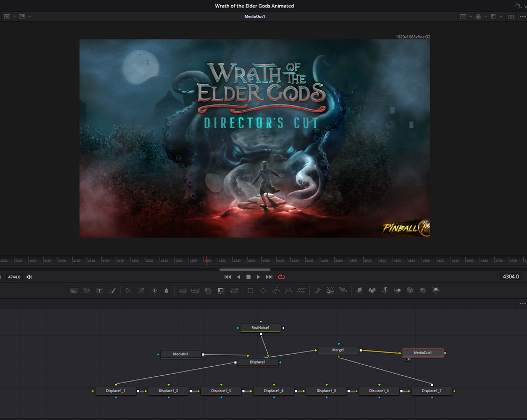Image resolution: width=527 pixels, height=420 pixels.
Task: Add a Rectangle mask from toolbar
Action: (x=250, y=291)
